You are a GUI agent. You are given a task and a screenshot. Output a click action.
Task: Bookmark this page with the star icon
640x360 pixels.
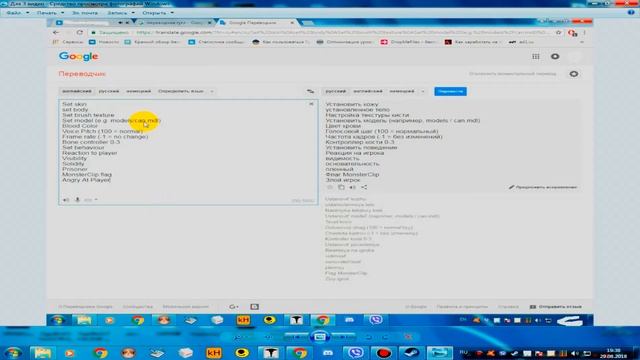tap(558, 33)
